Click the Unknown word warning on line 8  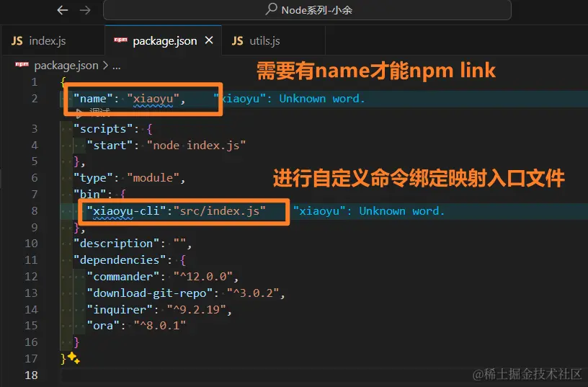[x=369, y=211]
